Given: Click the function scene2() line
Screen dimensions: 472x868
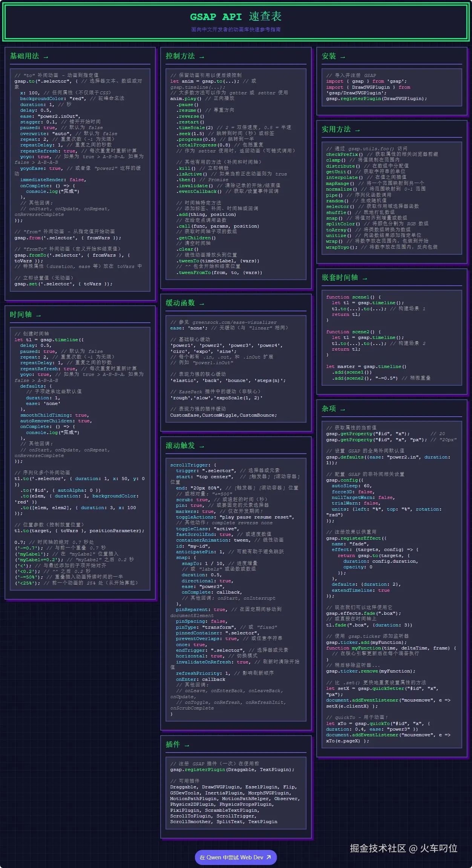Looking at the screenshot, I should tap(354, 332).
